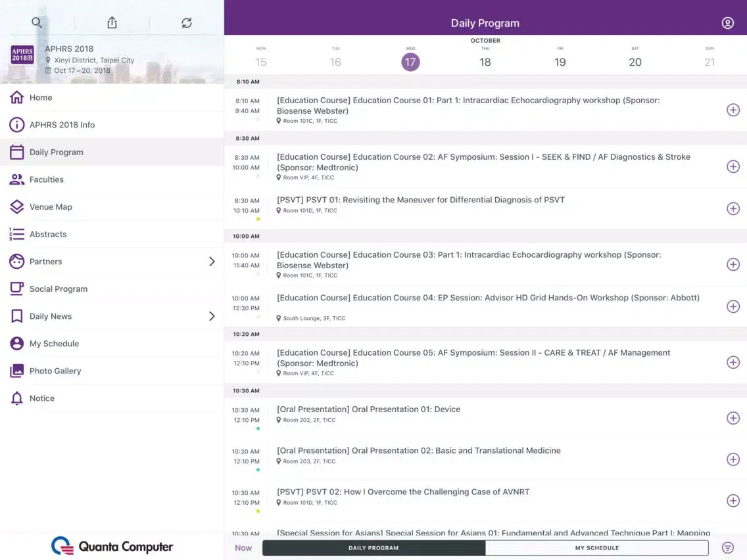
Task: Open Abstracts menu item
Action: [x=112, y=234]
